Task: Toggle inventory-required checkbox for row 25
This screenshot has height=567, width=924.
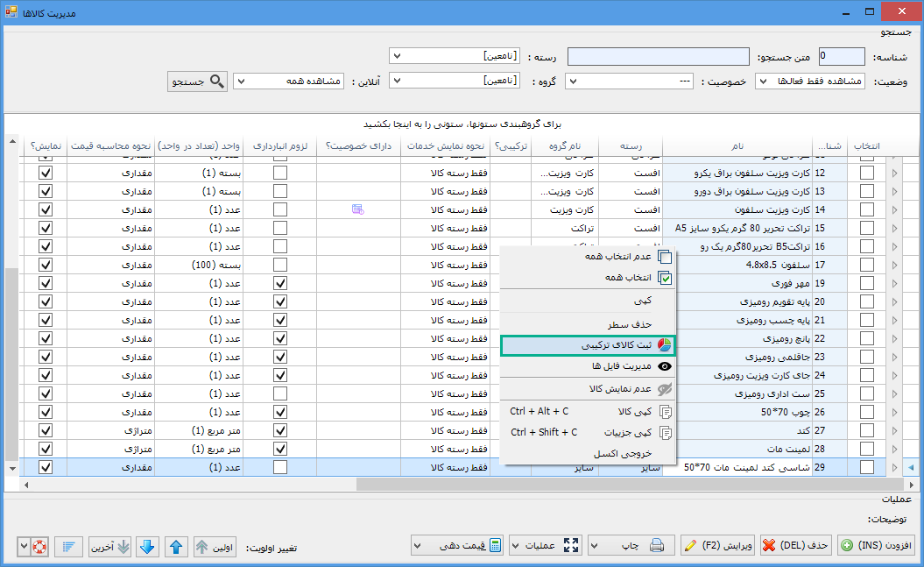Action: tap(280, 393)
